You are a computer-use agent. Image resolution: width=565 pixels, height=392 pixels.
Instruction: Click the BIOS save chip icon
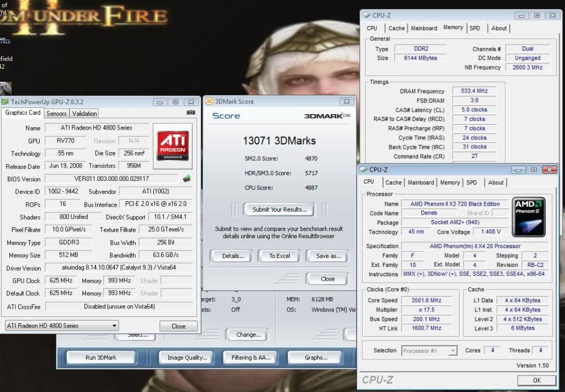188,178
